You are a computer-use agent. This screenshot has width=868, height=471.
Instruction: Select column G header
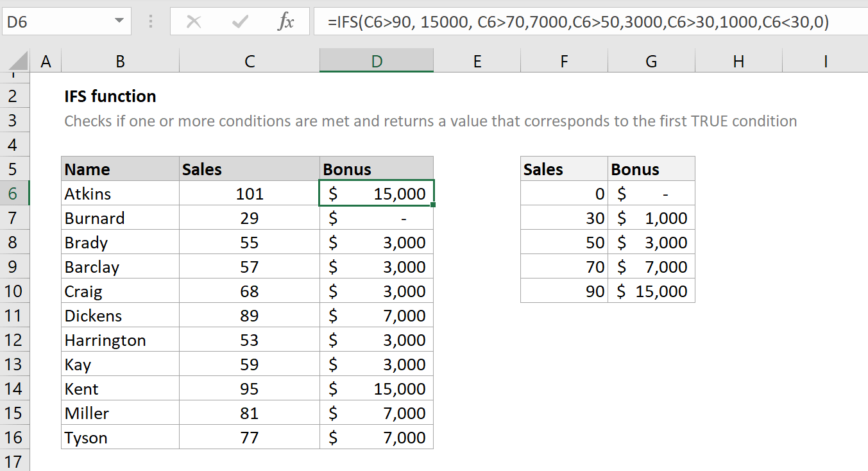tap(651, 62)
